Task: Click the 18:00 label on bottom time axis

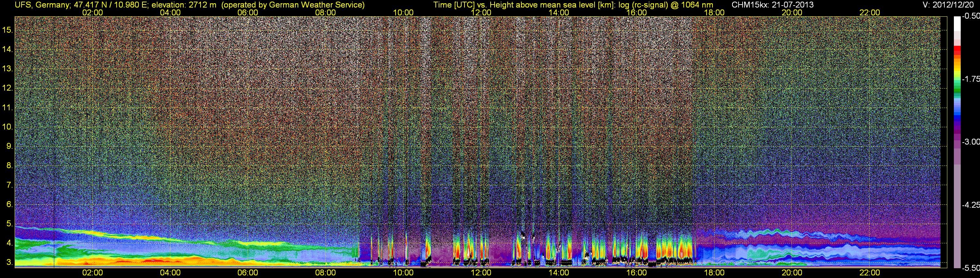Action: pyautogui.click(x=714, y=273)
